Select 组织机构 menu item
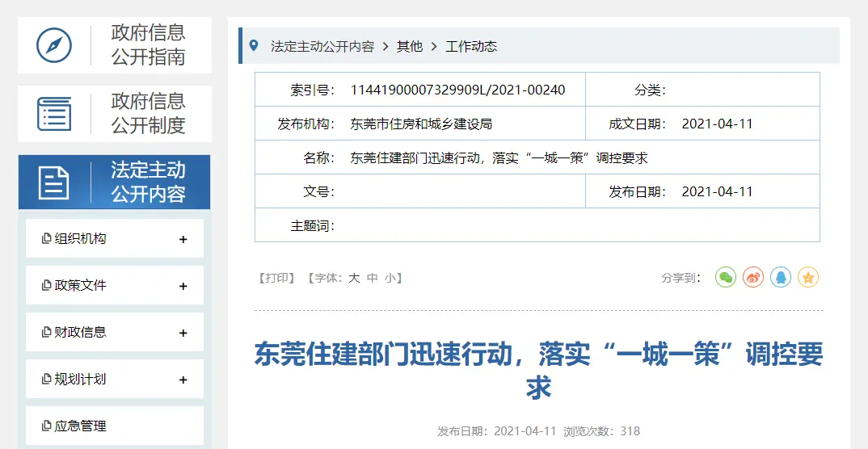This screenshot has width=868, height=449. click(115, 238)
